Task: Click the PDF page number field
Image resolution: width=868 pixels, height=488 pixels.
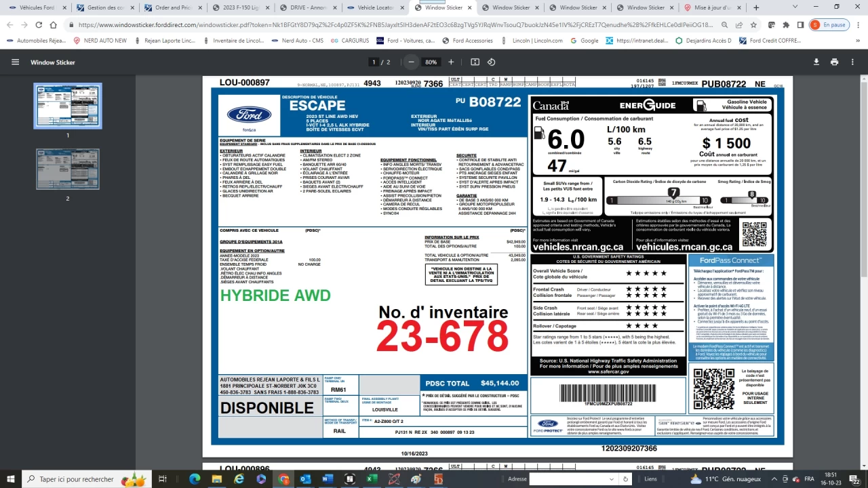Action: point(374,62)
